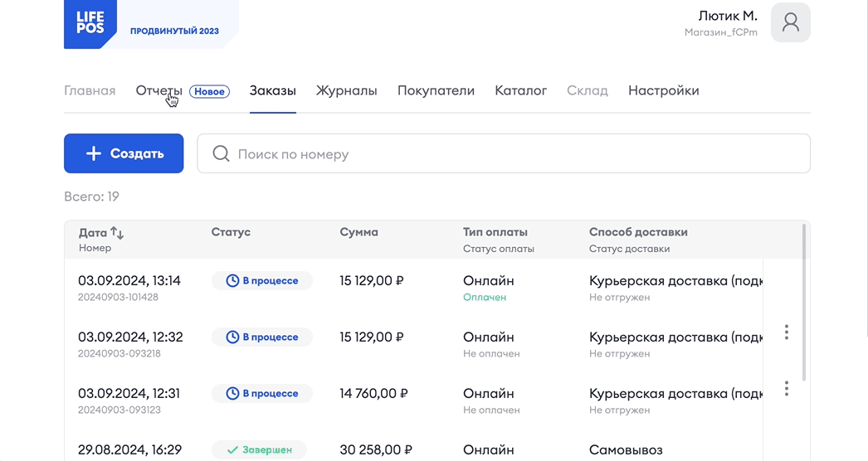Click the search magnifier icon

coord(221,154)
